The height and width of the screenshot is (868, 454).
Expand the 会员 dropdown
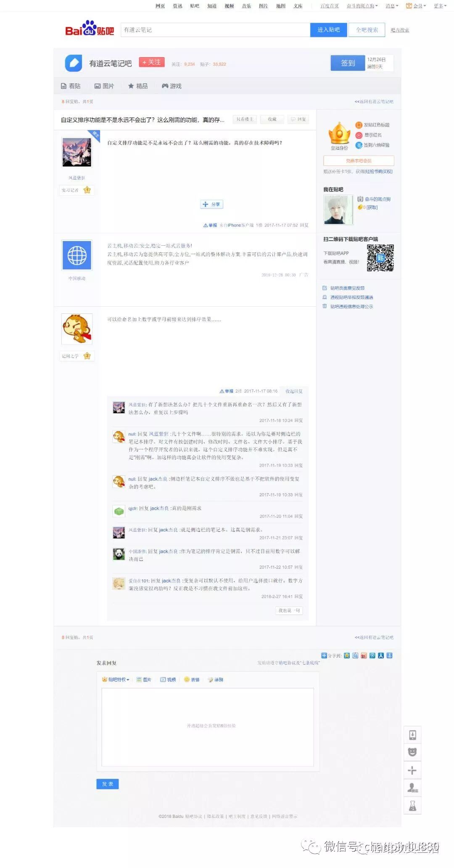416,6
